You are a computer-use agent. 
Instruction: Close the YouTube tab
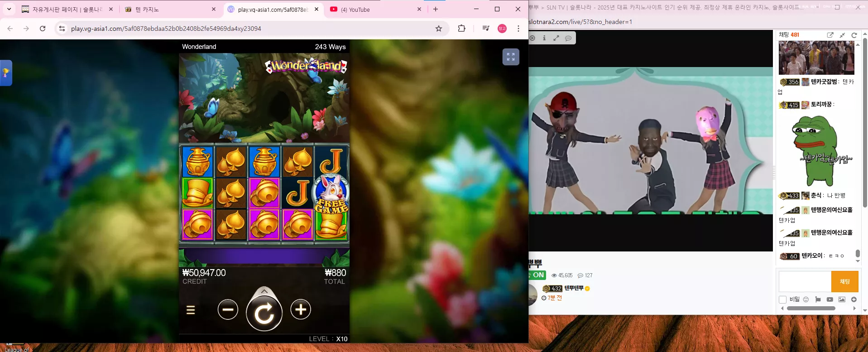[419, 9]
